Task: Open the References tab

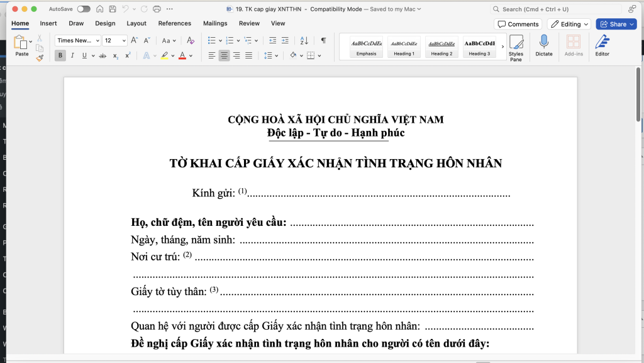Action: coord(174,23)
